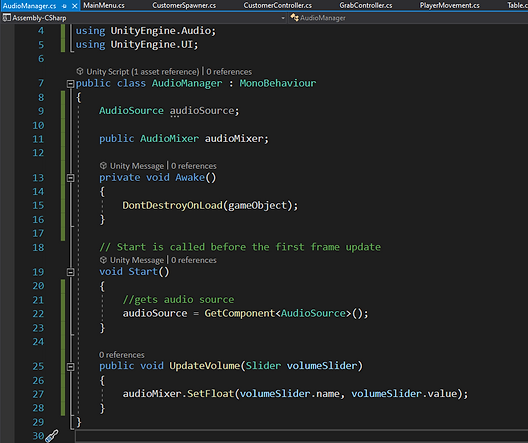This screenshot has width=528, height=443.
Task: Switch to the MainMenu.cs tab
Action: pos(104,5)
